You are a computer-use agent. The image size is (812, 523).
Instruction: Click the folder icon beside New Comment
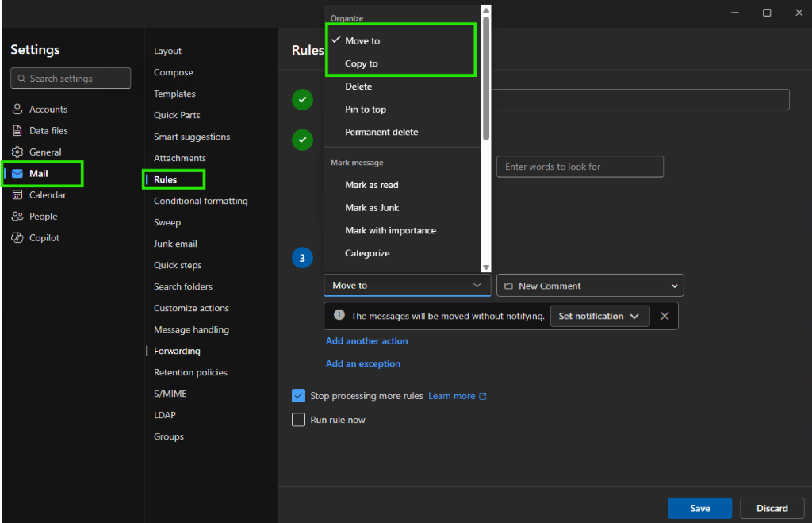point(508,286)
